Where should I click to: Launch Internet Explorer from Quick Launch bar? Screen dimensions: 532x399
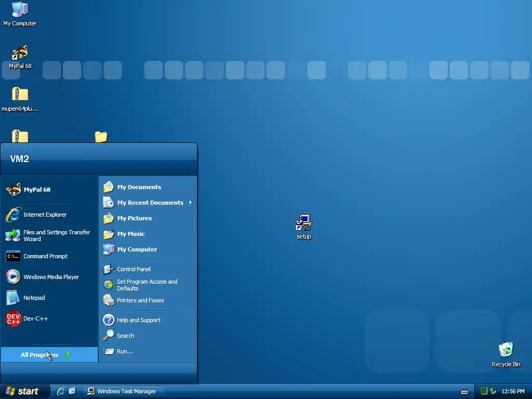point(61,391)
